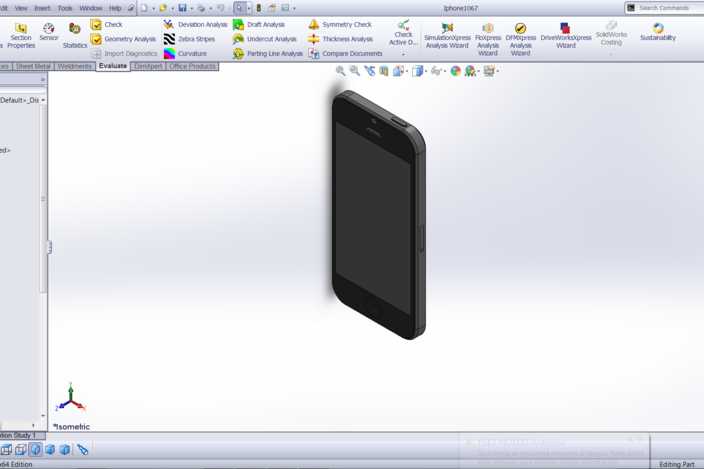Open Parting Line Analysis
Viewport: 704px width, 469px height.
268,53
